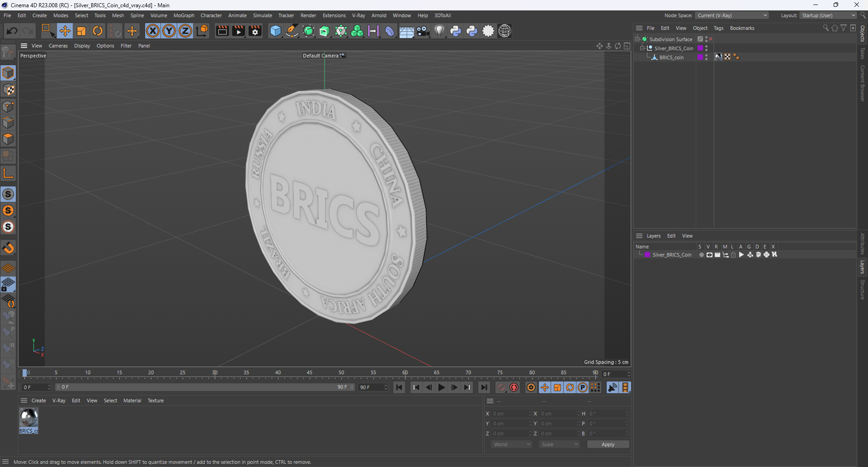868x467 pixels.
Task: Click the end frame 90 F field
Action: pos(373,387)
